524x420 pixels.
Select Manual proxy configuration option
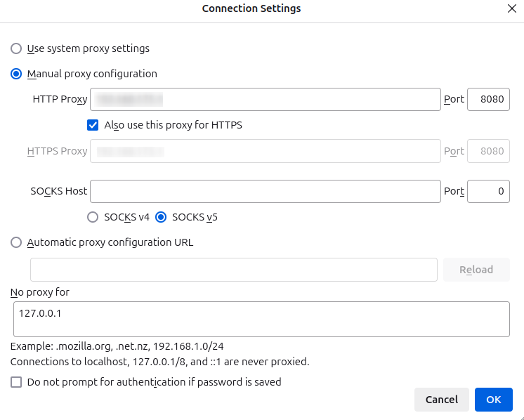coord(16,74)
